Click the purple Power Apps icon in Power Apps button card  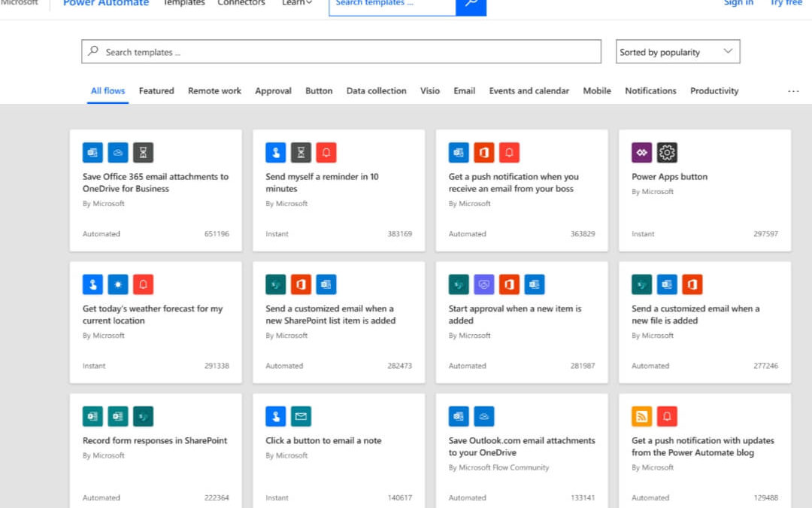pyautogui.click(x=641, y=152)
